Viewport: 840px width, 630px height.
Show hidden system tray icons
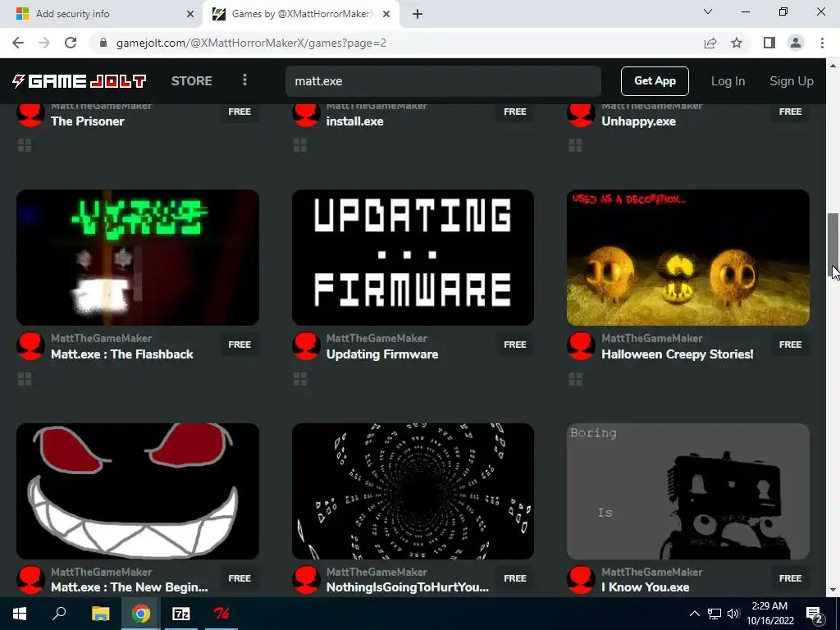coord(694,614)
